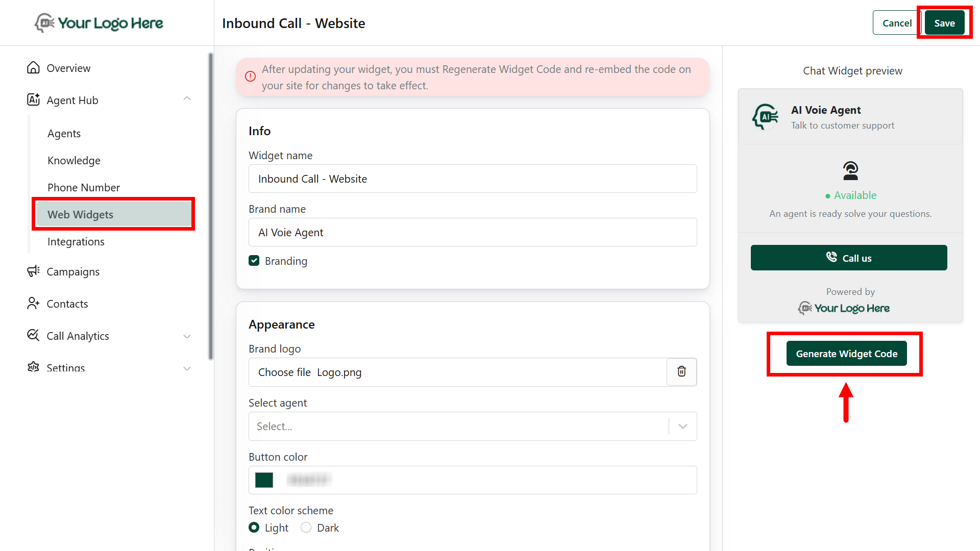Click the Campaigns megaphone icon
Image resolution: width=980 pixels, height=551 pixels.
pyautogui.click(x=33, y=271)
